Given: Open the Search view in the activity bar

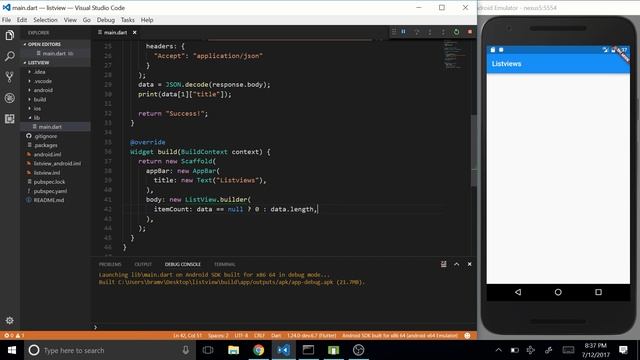Looking at the screenshot, I should click(10, 56).
